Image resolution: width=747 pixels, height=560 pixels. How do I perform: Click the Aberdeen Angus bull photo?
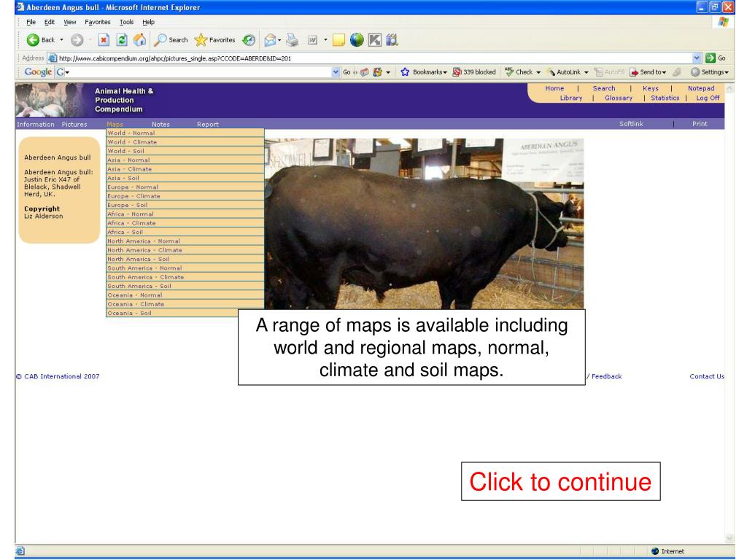[x=424, y=224]
